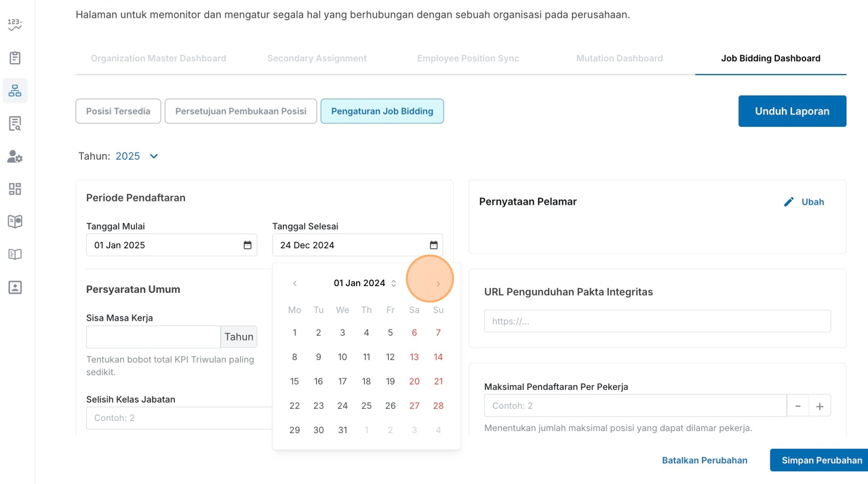Open the month-year selector in calendar
868x484 pixels.
tap(364, 283)
